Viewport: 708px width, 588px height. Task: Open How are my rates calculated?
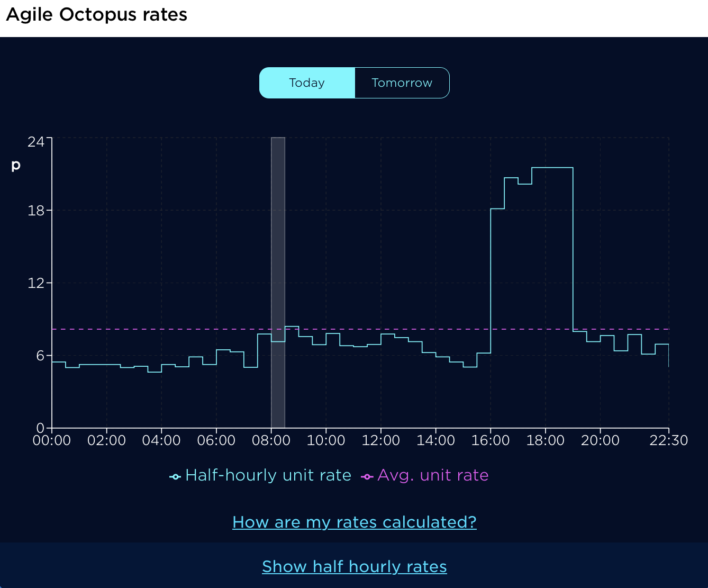click(354, 522)
